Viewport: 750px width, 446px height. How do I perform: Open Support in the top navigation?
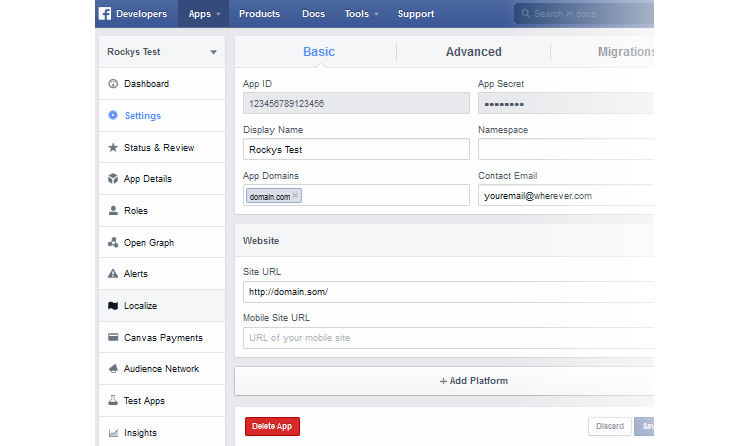416,14
